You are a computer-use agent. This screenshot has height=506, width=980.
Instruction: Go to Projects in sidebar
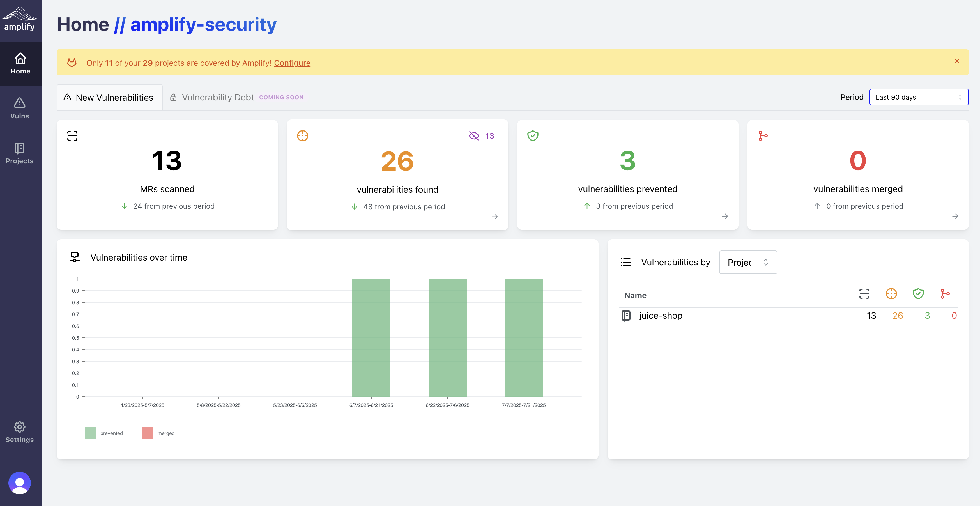(19, 153)
